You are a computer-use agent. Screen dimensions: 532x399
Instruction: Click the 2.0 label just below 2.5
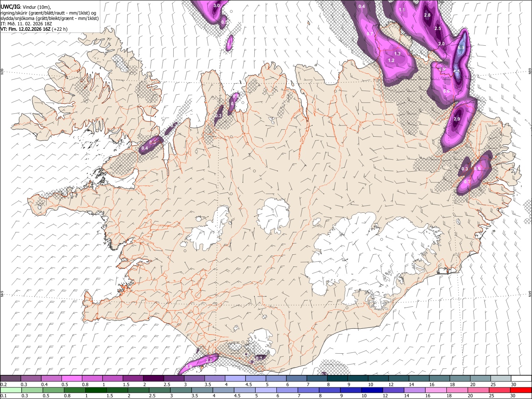point(441,44)
